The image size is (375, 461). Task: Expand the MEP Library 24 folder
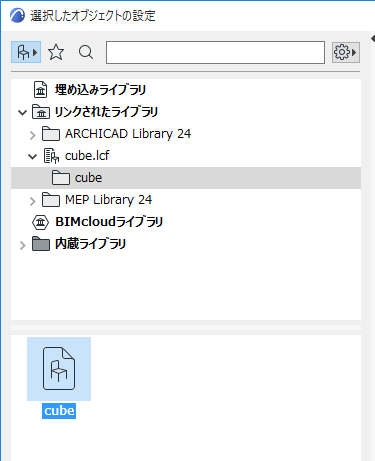tap(32, 201)
